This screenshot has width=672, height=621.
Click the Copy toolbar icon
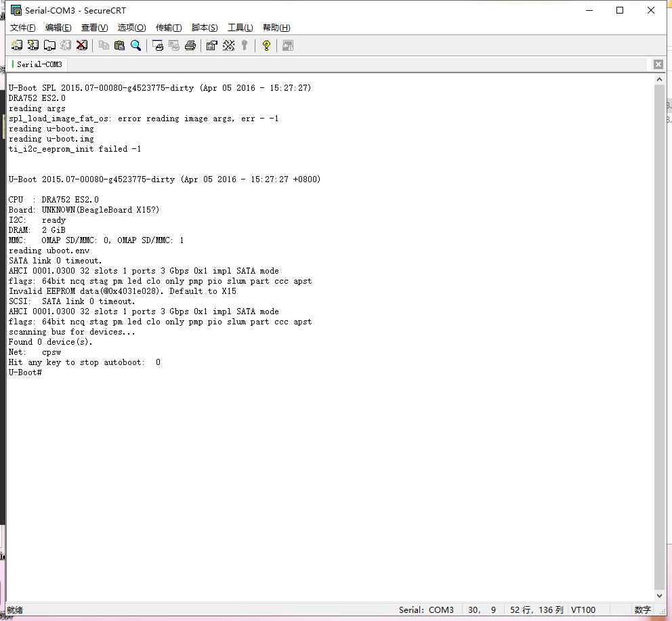(104, 45)
